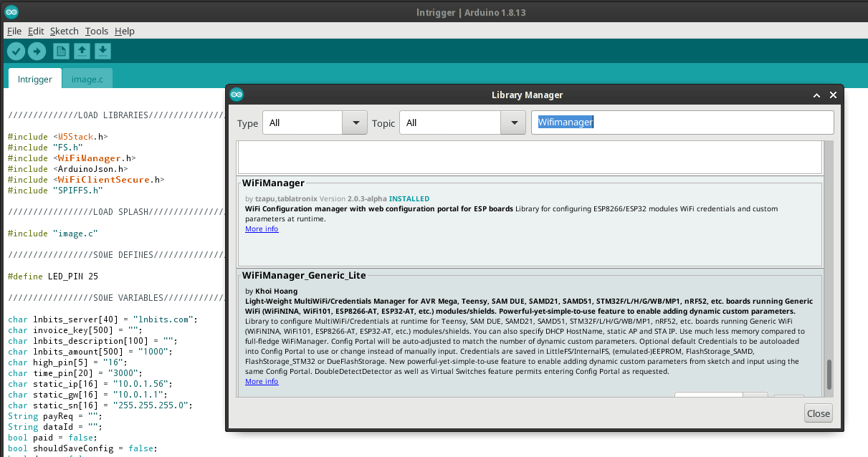Click the #include "SPIFFS.h" line
The image size is (868, 457).
point(55,190)
